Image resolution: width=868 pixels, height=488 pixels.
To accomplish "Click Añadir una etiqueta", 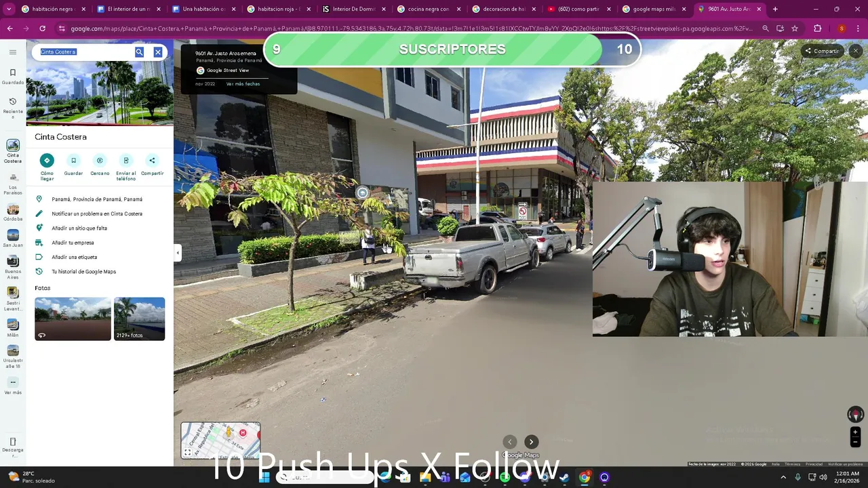I will [100, 257].
